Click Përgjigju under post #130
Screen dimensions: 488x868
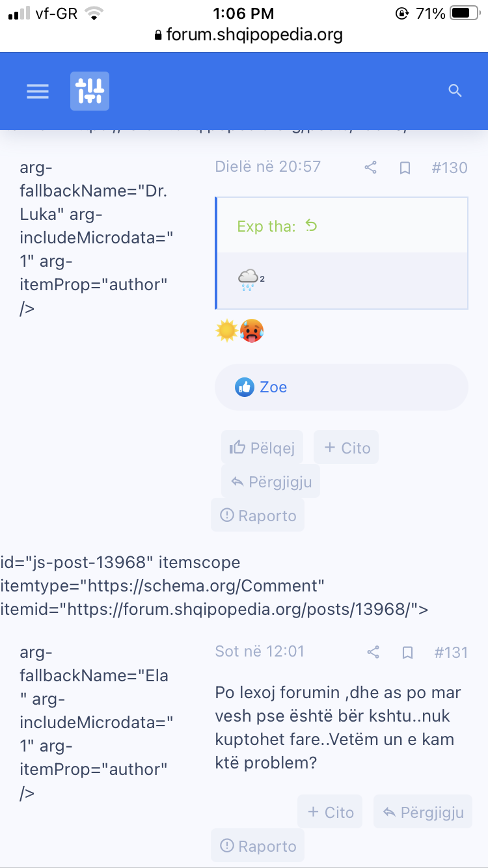click(x=271, y=481)
